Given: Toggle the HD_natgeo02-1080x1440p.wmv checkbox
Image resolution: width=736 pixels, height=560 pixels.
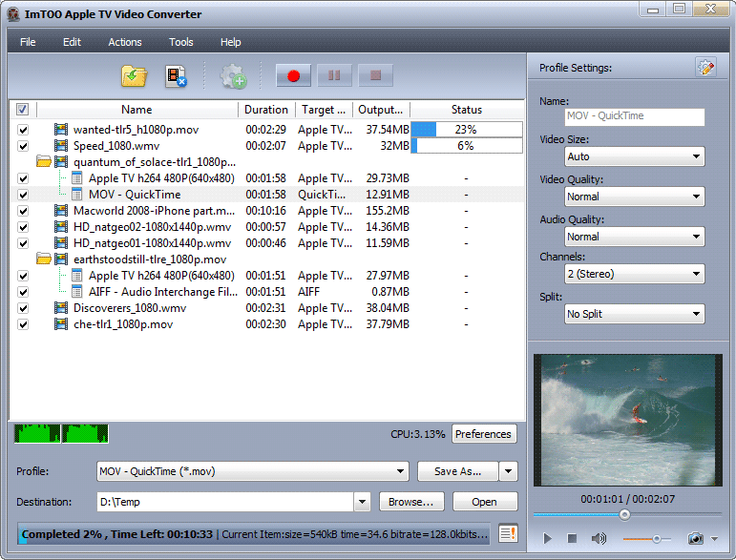Looking at the screenshot, I should tap(23, 227).
